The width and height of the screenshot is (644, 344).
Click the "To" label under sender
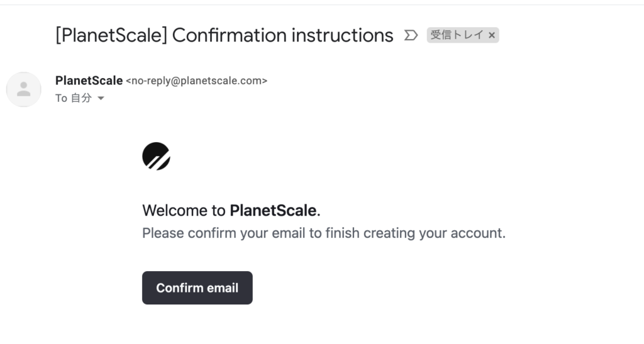61,98
